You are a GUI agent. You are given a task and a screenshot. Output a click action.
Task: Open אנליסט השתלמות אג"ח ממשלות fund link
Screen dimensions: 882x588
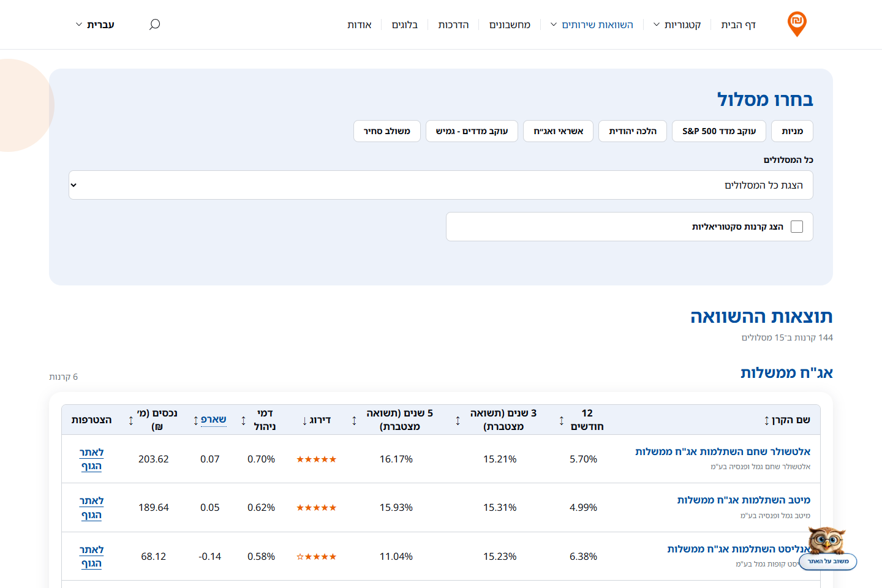(739, 549)
